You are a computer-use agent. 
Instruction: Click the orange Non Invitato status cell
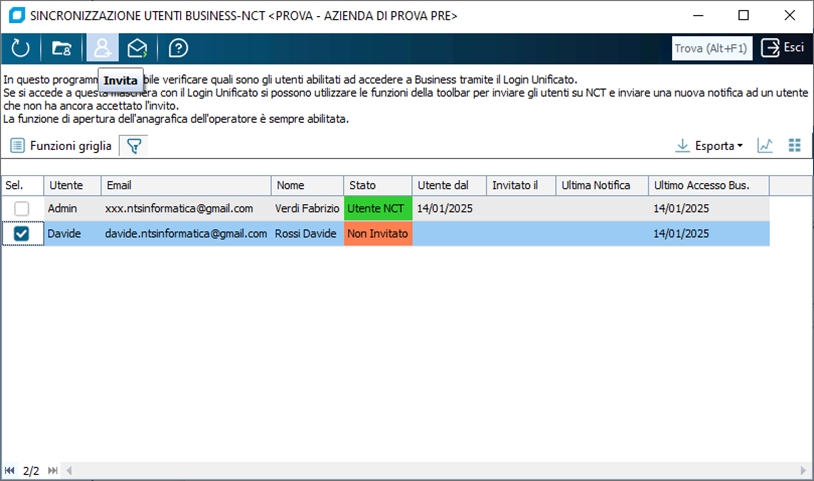coord(378,234)
